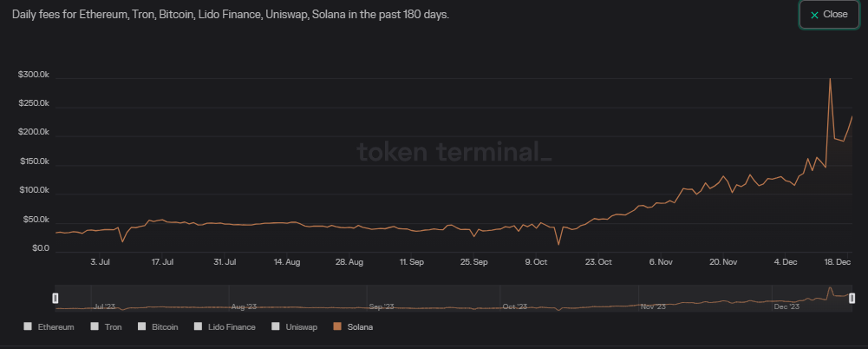Click the $0.0 y-axis label
The image size is (868, 349).
tap(41, 249)
